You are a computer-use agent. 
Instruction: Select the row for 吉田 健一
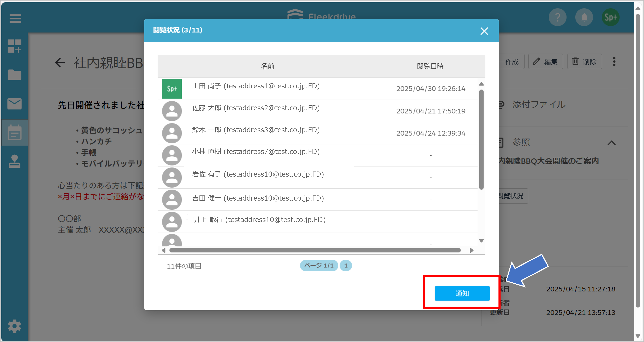[317, 200]
